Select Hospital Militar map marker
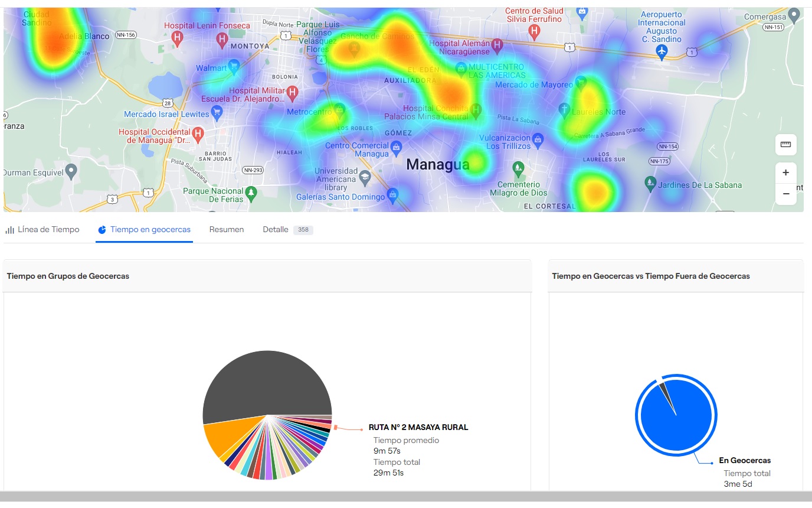Image resolution: width=812 pixels, height=508 pixels. click(x=292, y=92)
